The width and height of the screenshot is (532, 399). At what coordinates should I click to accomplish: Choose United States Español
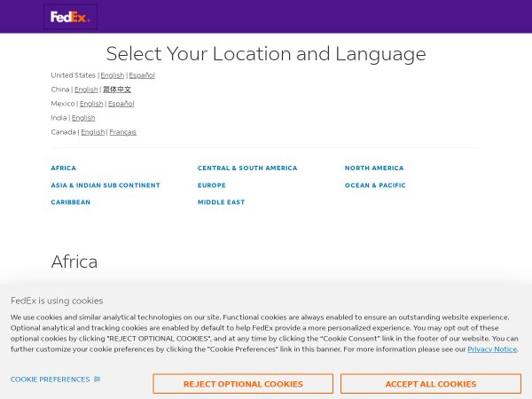tap(142, 75)
